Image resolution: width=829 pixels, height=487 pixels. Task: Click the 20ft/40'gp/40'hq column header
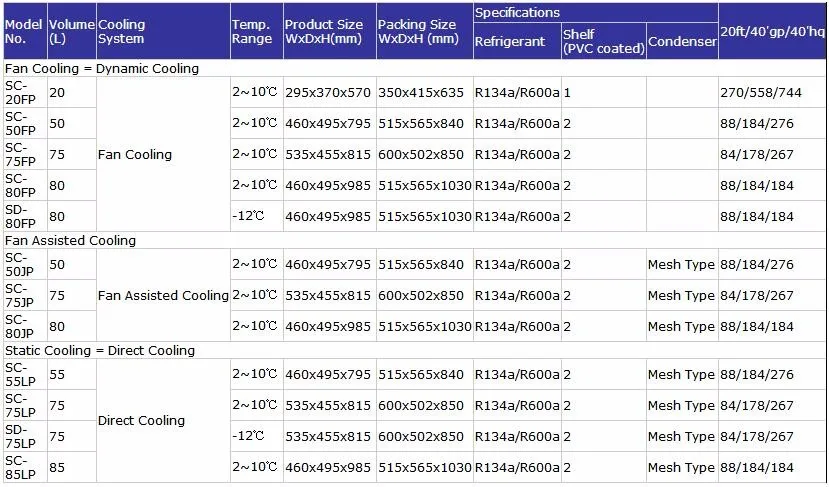point(771,31)
